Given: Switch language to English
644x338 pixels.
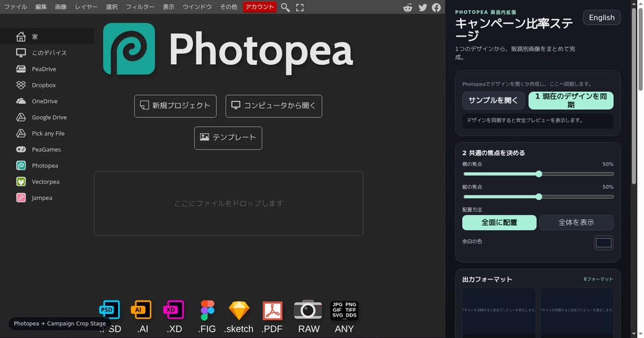Looking at the screenshot, I should coord(602,18).
